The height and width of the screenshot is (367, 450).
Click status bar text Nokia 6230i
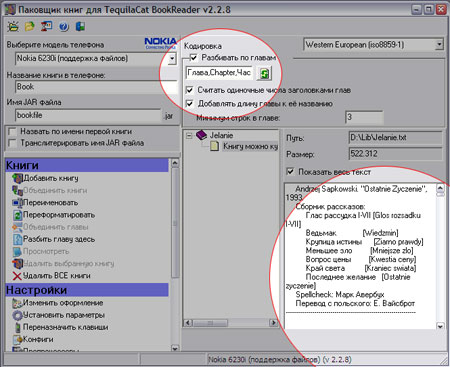click(280, 359)
